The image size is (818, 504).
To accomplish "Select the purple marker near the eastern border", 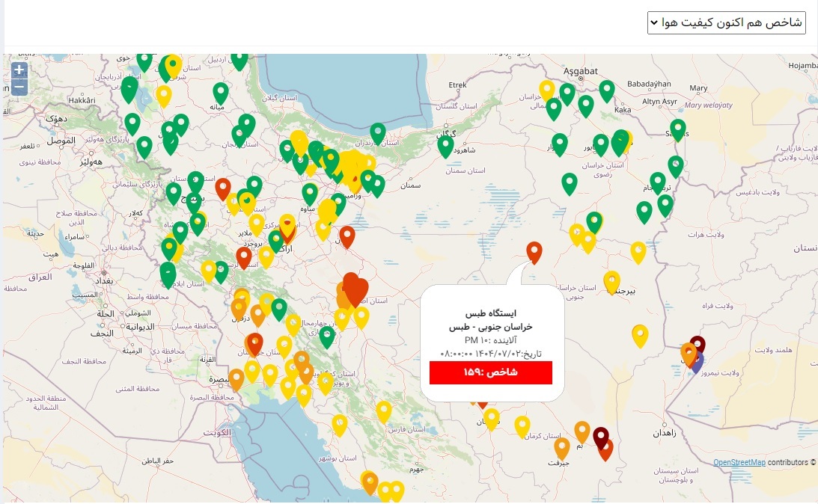I will coord(697,364).
